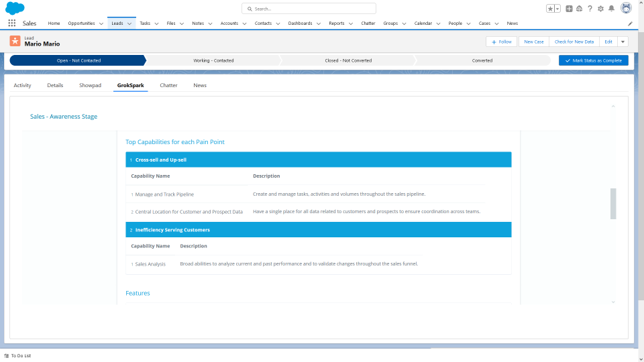Expand the Contacts chevron menu

pyautogui.click(x=278, y=24)
